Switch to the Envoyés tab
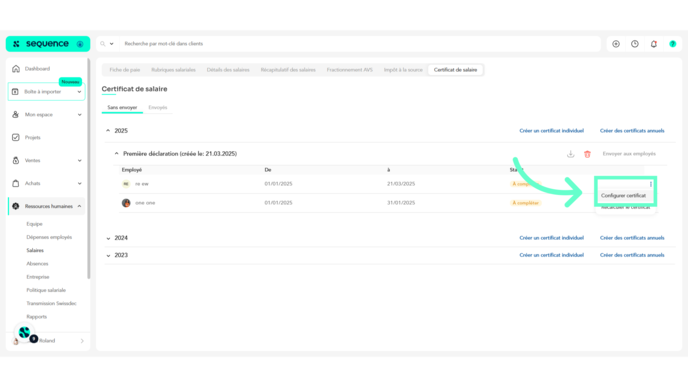The height and width of the screenshot is (387, 688). click(158, 108)
